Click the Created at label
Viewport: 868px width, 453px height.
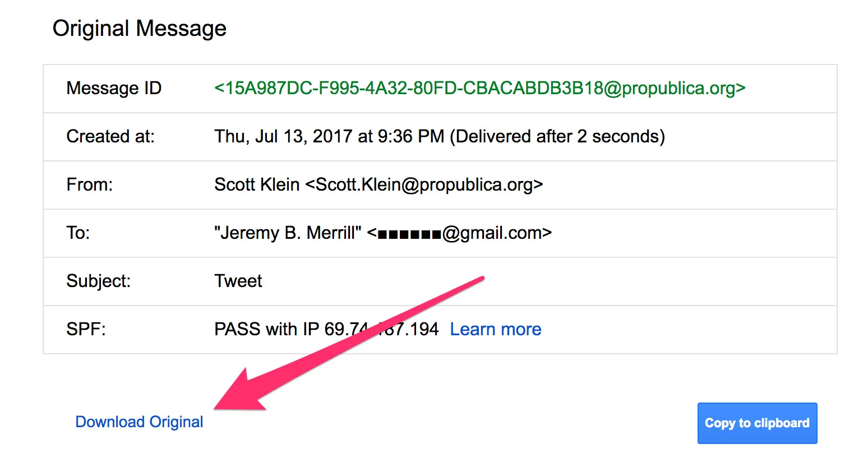(x=110, y=136)
